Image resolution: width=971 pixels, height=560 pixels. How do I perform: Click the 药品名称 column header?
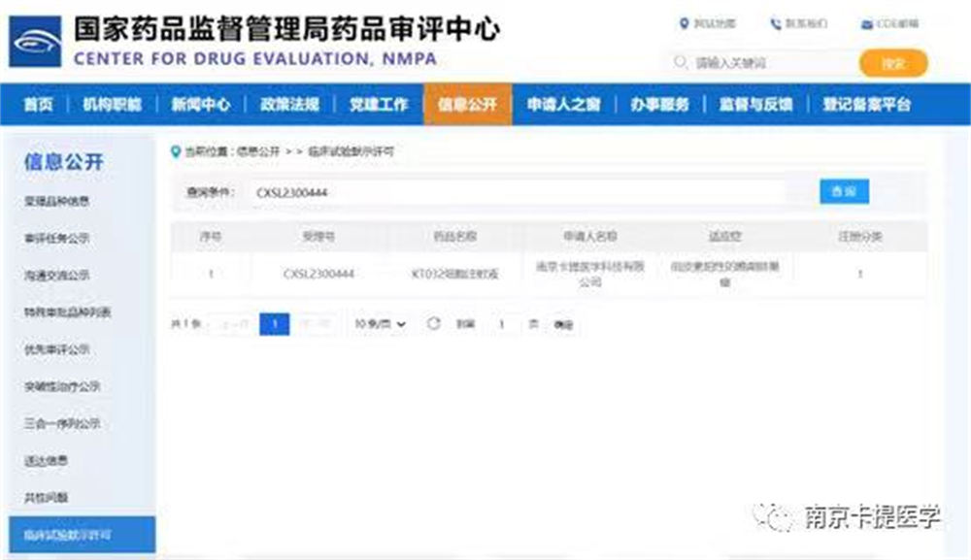click(454, 236)
